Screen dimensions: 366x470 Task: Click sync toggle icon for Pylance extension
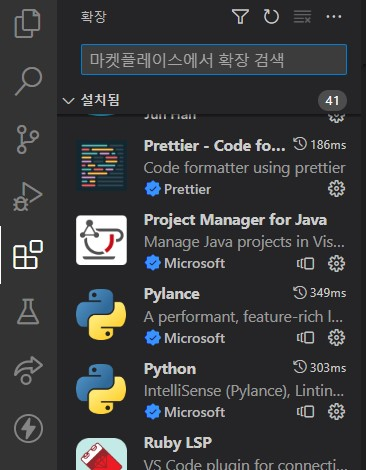[305, 338]
